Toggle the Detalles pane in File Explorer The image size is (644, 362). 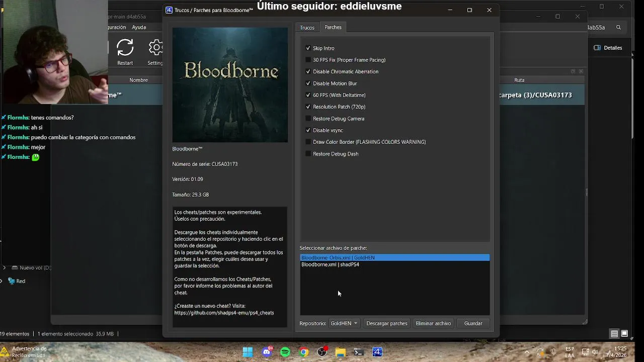click(608, 48)
